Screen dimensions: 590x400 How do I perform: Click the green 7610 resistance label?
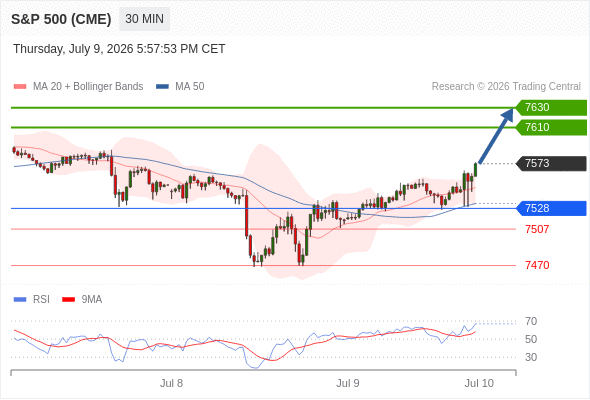[551, 127]
